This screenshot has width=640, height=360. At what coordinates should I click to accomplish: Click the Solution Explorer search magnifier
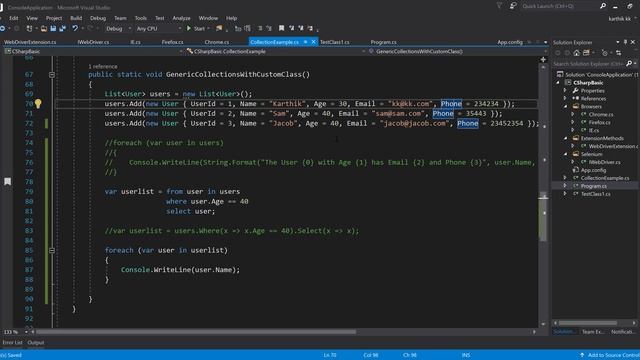point(629,64)
